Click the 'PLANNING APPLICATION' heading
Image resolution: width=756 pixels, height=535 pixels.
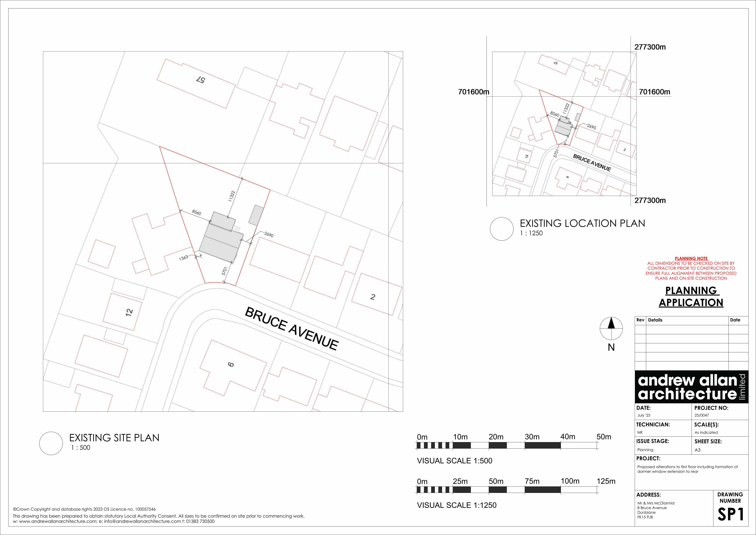(691, 296)
